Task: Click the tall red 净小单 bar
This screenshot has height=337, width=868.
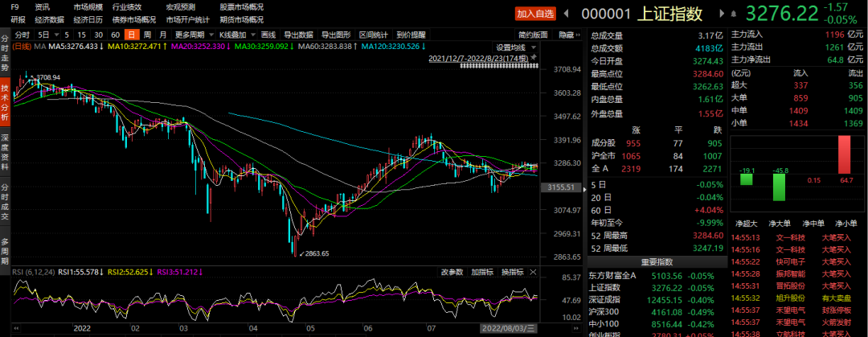Action: pyautogui.click(x=844, y=159)
